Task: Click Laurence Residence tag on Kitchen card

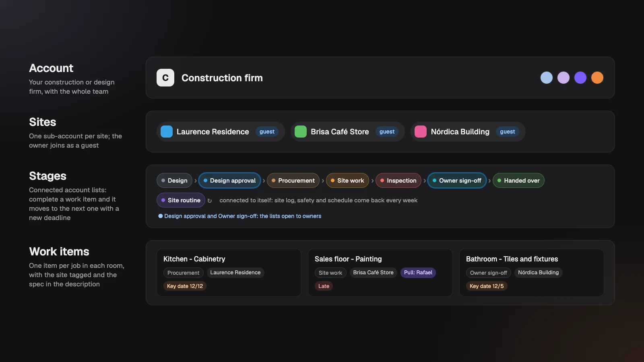Action: pos(235,273)
